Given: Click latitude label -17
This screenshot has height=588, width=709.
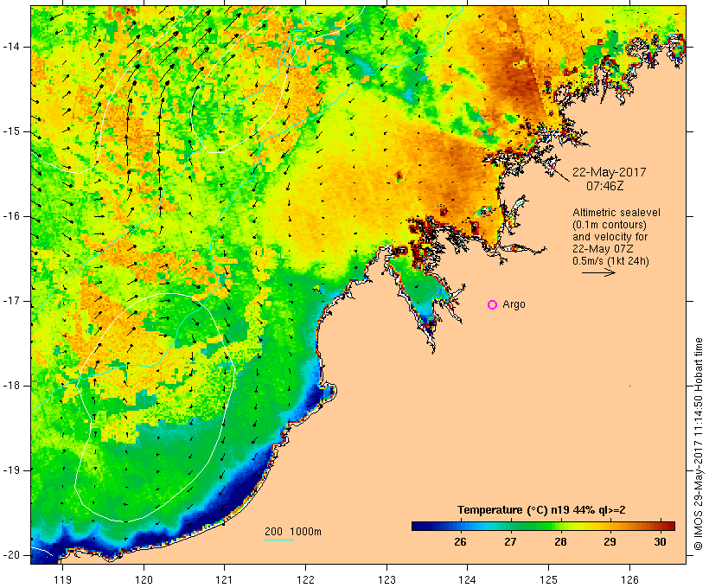Looking at the screenshot, I should pos(10,301).
